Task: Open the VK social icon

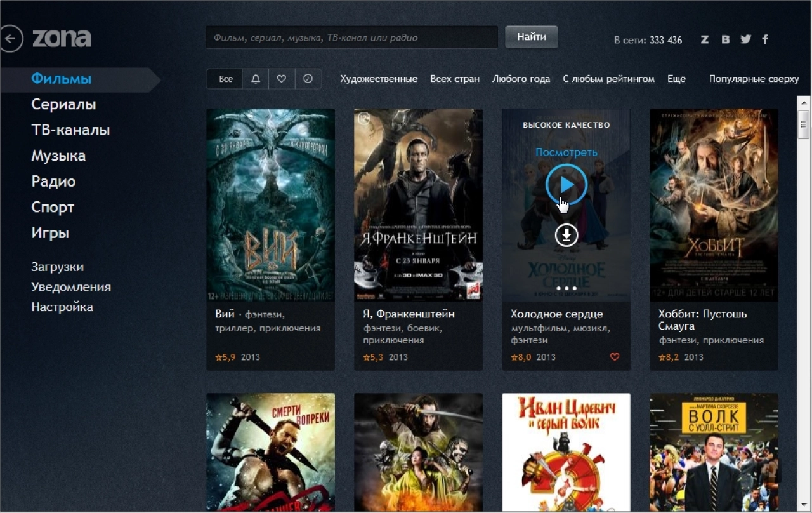Action: tap(725, 39)
